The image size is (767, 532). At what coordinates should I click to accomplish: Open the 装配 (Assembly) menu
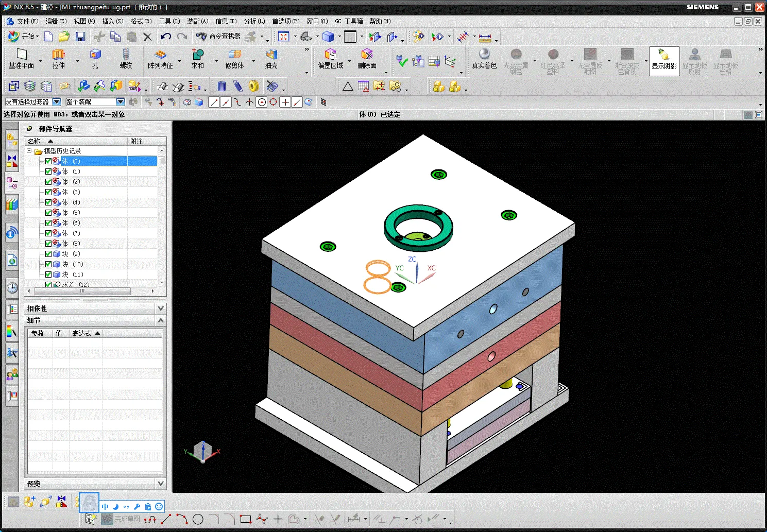197,21
